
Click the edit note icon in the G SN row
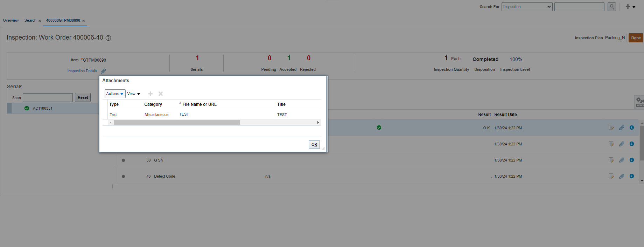pos(611,160)
